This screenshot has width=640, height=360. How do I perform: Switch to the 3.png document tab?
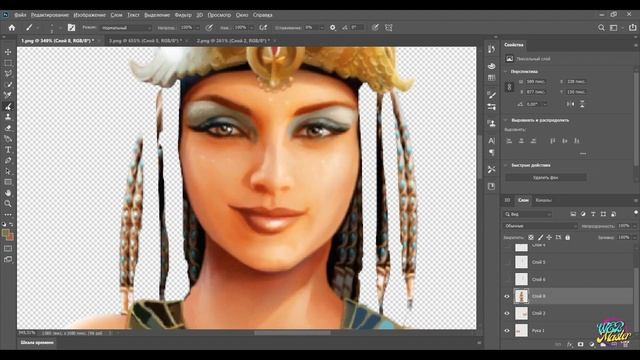145,41
